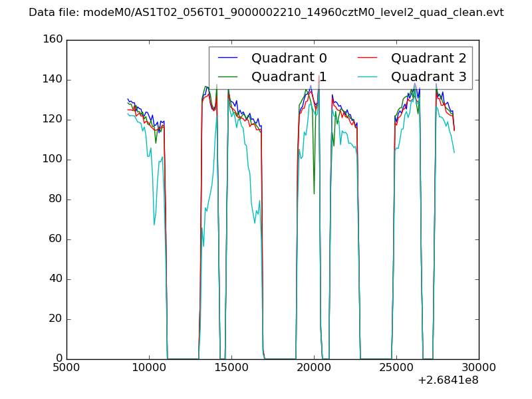Click the 20 y-axis tick label
Screen dimensions: 532x399
55,319
